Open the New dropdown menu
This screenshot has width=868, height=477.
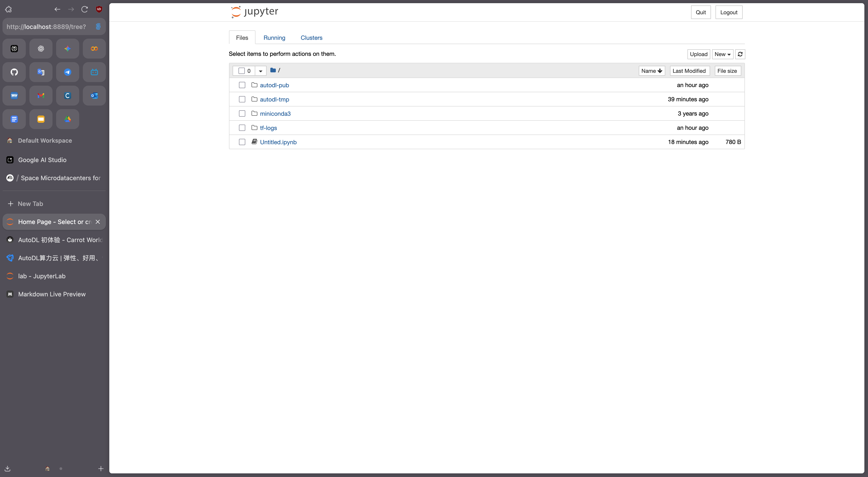[723, 54]
